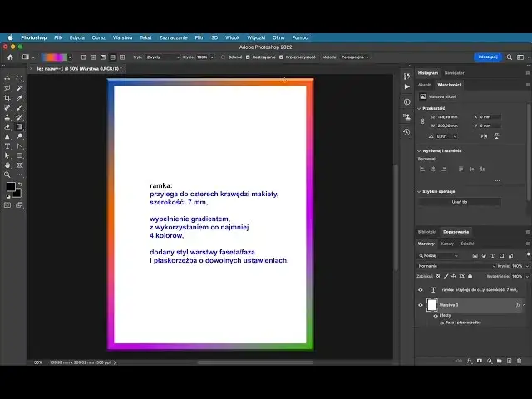The width and height of the screenshot is (532, 399).
Task: Choose diamond gradient type icon
Action: [122, 57]
